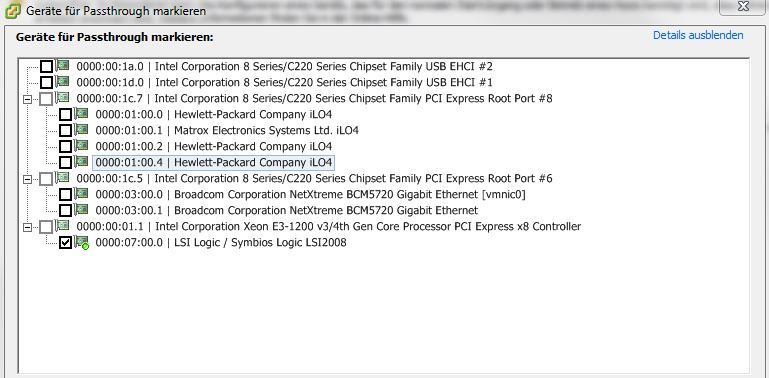Click the device icon next to USB EHCI #1
This screenshot has height=378, width=769.
click(x=63, y=82)
